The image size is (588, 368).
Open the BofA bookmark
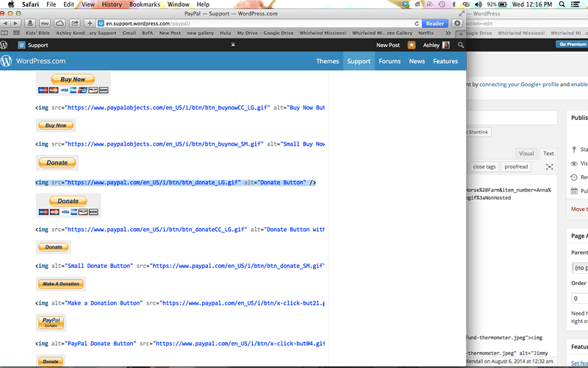(x=148, y=33)
